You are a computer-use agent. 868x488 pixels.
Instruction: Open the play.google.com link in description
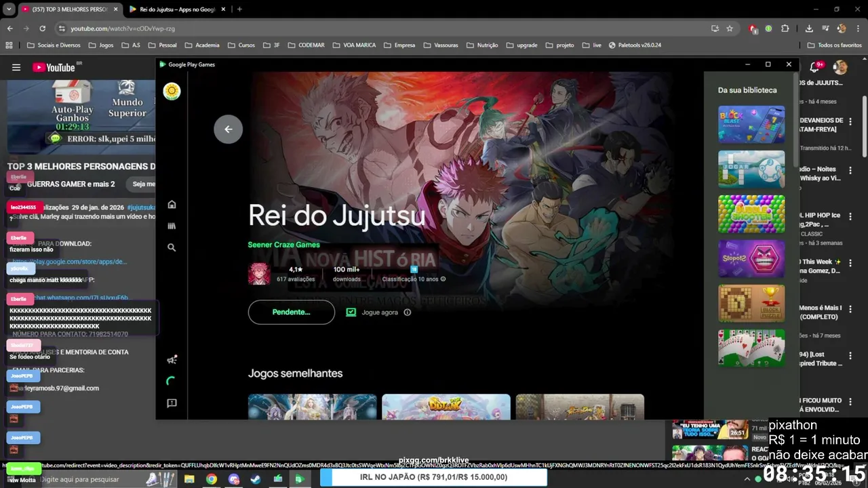point(70,262)
